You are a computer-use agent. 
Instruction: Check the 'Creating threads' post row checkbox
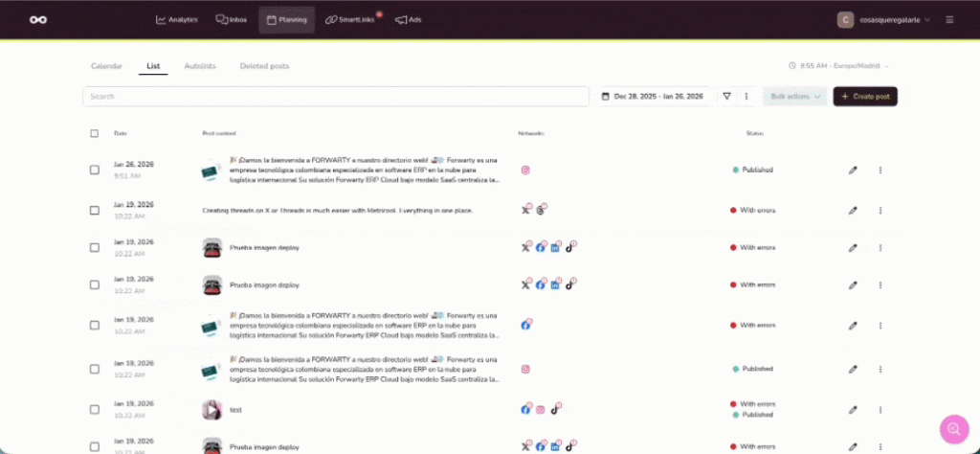click(x=94, y=209)
